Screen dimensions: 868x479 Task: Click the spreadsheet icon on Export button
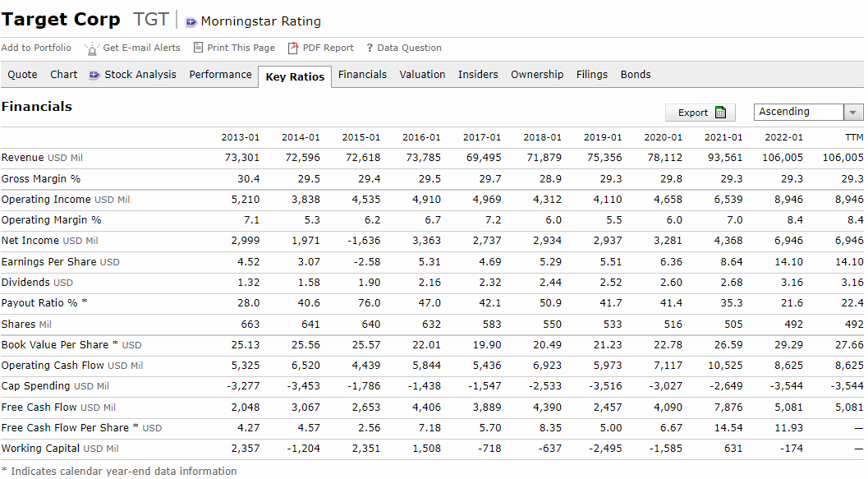click(x=720, y=113)
